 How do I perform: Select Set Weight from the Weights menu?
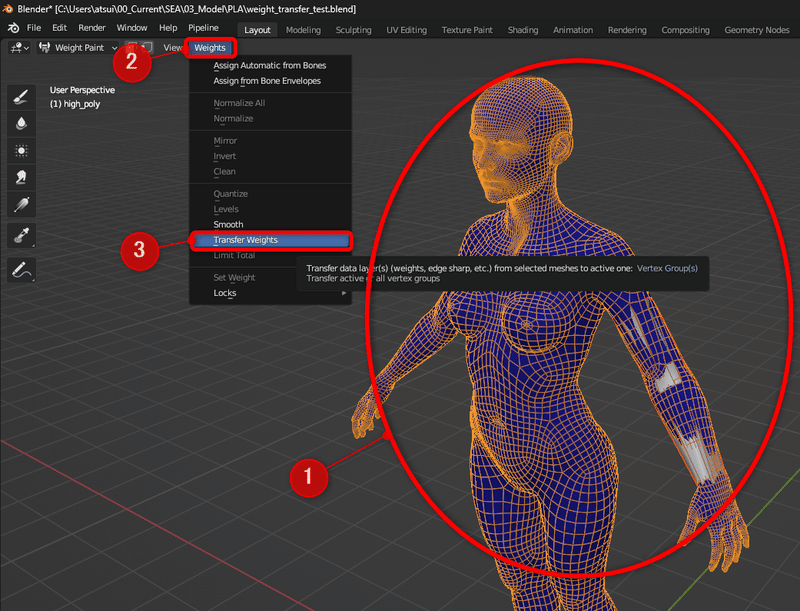(x=270, y=277)
